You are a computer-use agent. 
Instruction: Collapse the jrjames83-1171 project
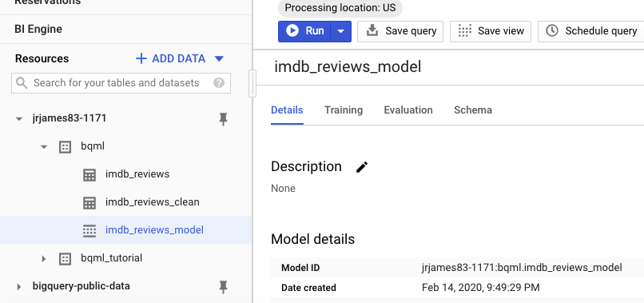click(18, 119)
